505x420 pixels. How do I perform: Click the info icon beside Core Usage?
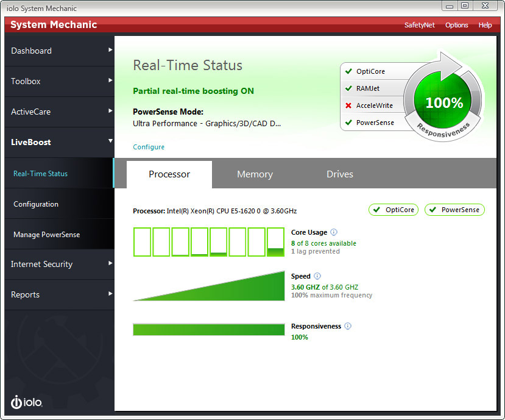click(334, 232)
